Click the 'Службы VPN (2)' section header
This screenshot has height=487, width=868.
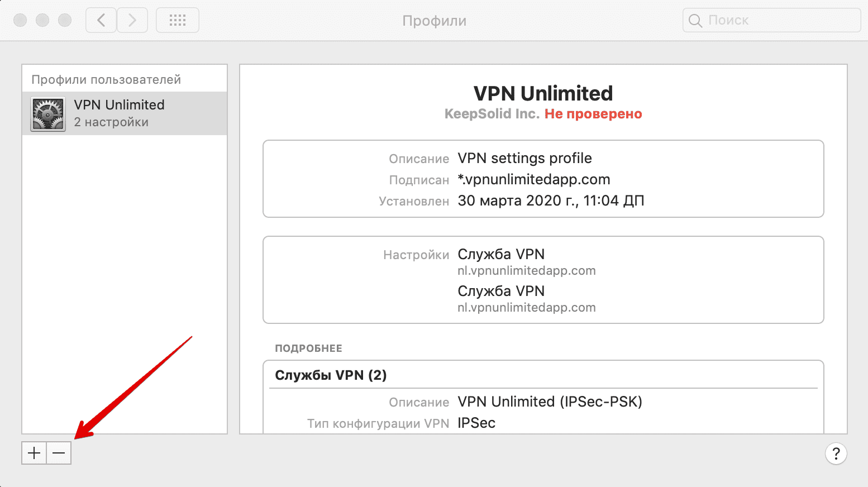331,375
